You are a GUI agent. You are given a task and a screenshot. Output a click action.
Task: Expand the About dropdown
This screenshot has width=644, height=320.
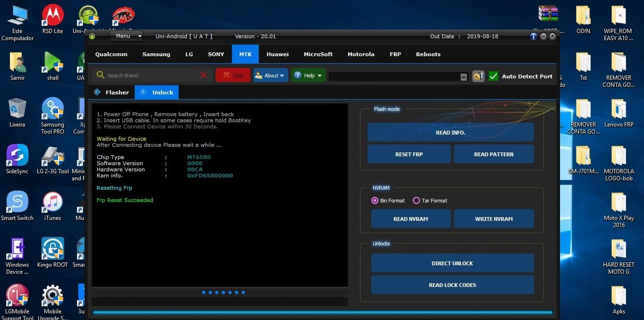(270, 76)
